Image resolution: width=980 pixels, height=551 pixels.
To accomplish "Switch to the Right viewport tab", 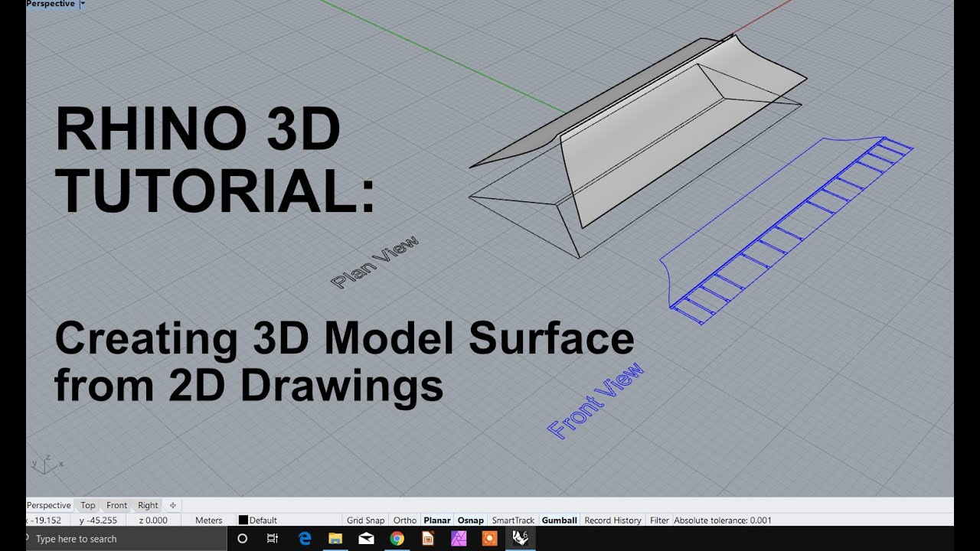I will [x=148, y=505].
